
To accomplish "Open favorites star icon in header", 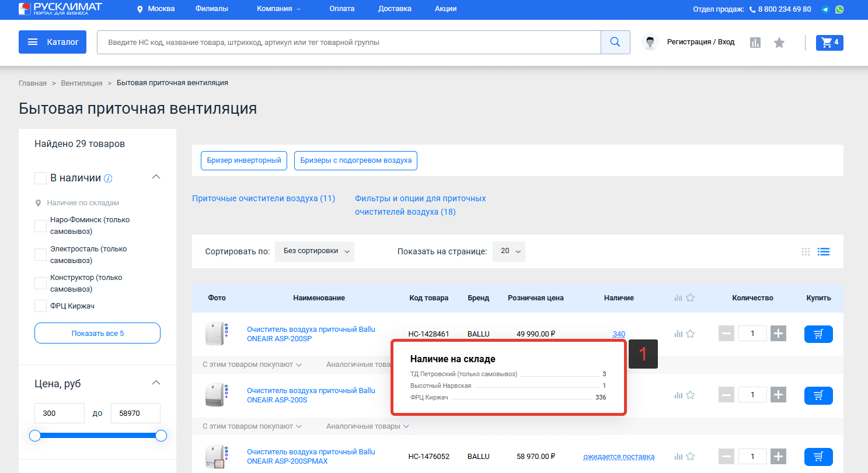I will 779,43.
